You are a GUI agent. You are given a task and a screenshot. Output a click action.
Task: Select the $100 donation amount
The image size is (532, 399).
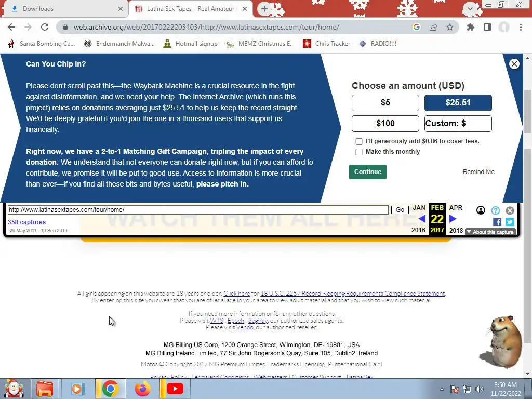tap(385, 124)
